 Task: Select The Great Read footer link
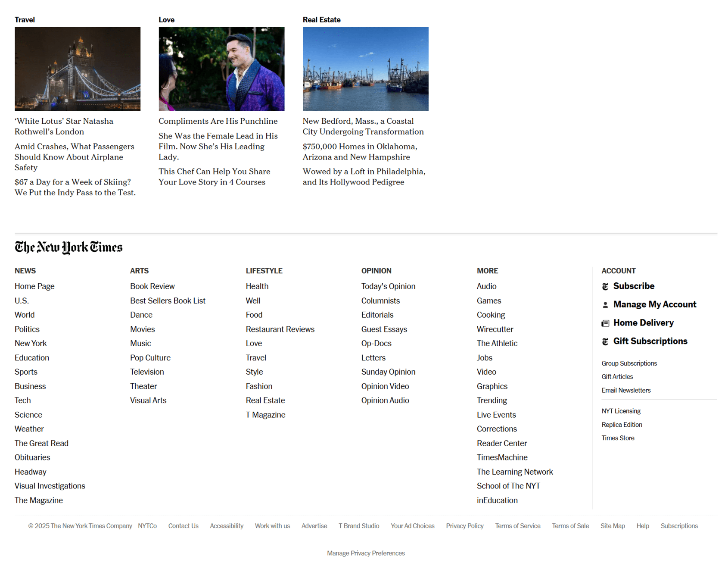point(41,443)
